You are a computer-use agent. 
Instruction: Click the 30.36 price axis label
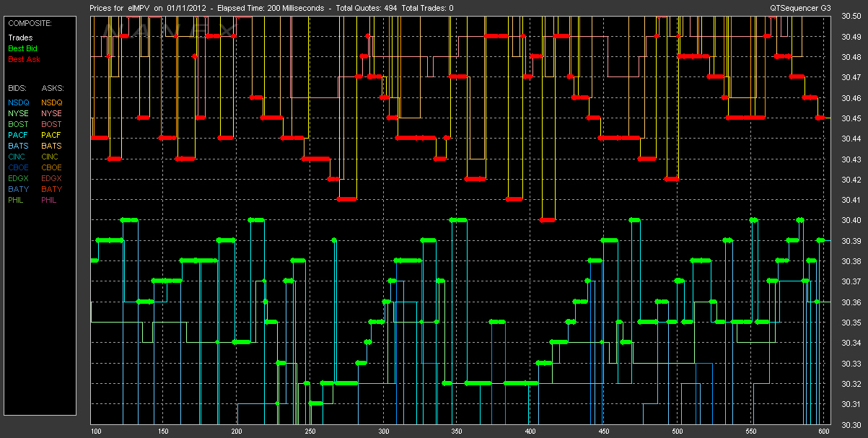[x=850, y=302]
